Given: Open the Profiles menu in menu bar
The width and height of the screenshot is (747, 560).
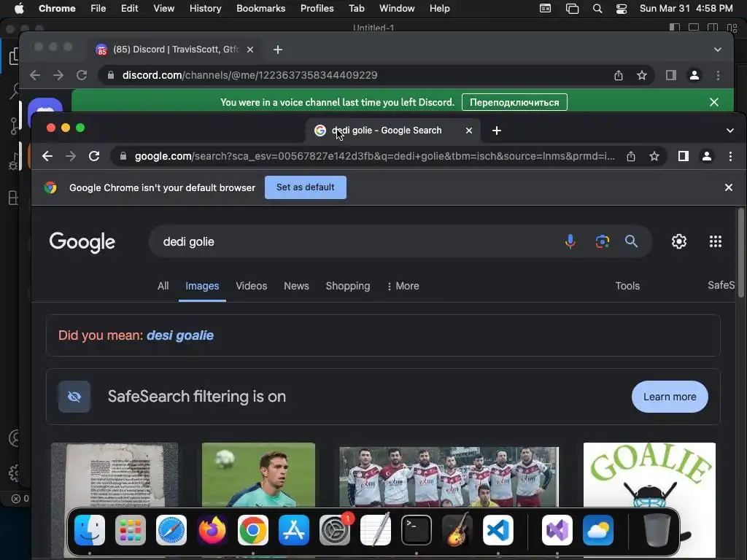Looking at the screenshot, I should point(317,9).
